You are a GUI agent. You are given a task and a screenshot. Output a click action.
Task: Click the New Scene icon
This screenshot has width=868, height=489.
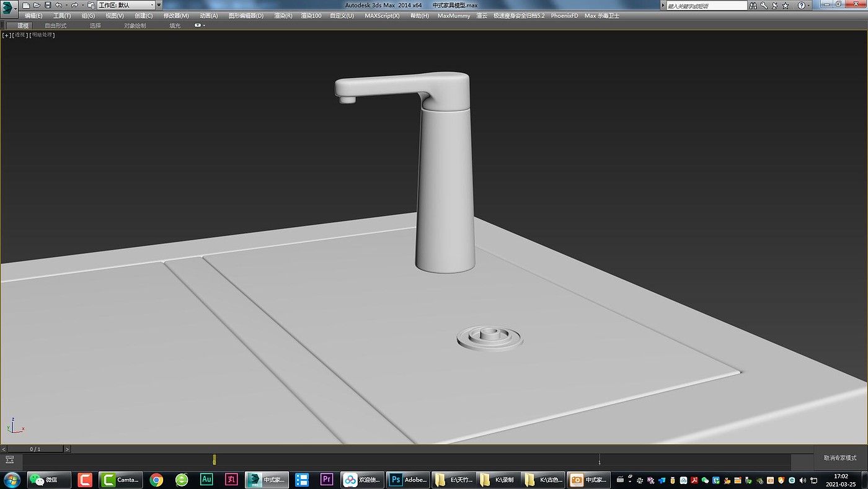pos(26,5)
